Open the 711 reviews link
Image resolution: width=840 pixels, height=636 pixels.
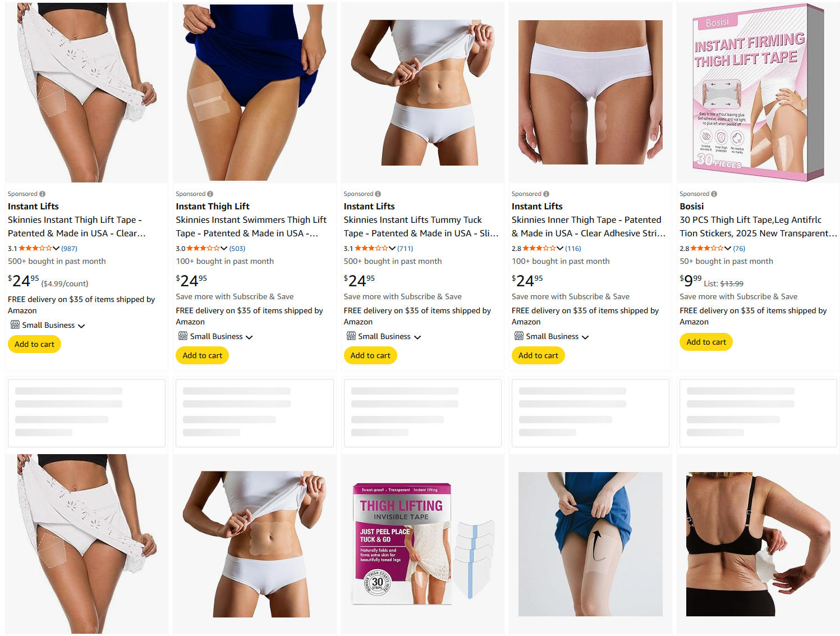click(405, 248)
